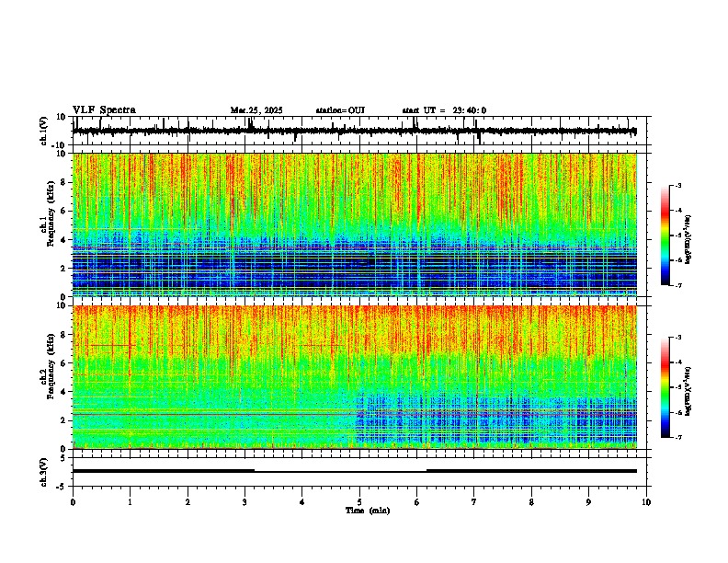Screen dimensions: 728x563
Task: Click the log(PSD) label beside ch.1 colorbar
Action: coord(688,240)
